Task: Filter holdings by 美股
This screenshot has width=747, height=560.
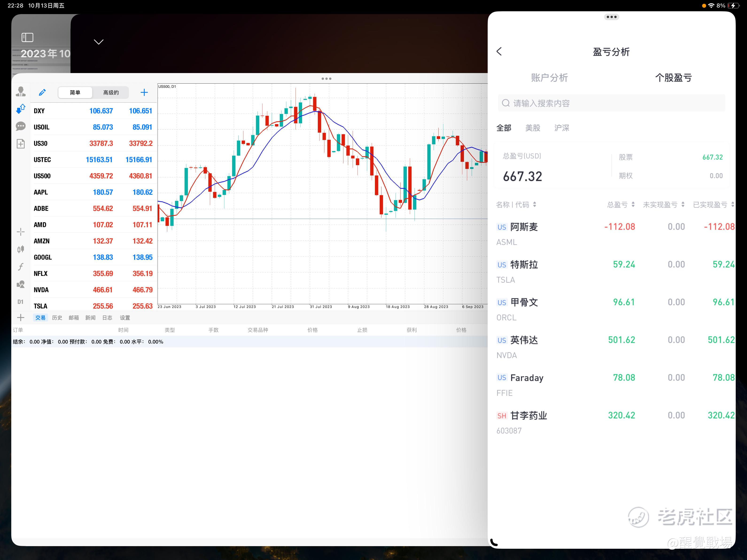Action: point(533,128)
